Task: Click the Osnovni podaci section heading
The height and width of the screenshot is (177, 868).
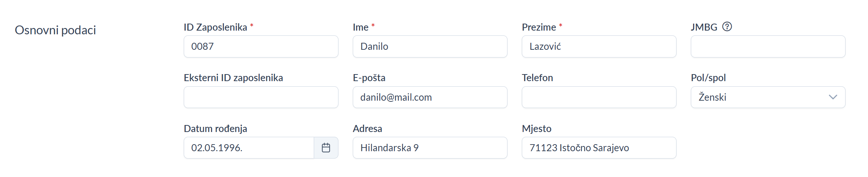Action: 55,30
